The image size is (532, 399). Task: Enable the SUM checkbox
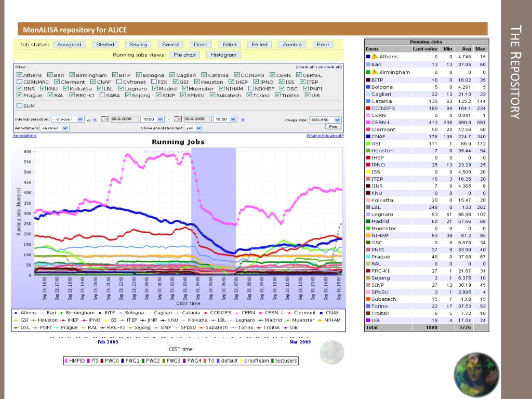click(19, 105)
